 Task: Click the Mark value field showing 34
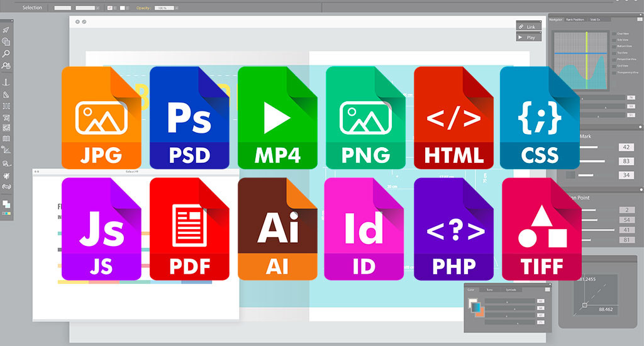point(626,175)
